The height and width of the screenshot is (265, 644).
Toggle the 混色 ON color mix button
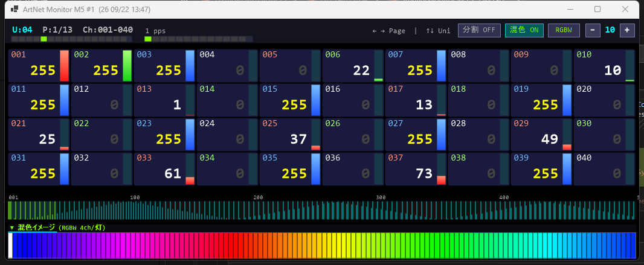tap(524, 30)
